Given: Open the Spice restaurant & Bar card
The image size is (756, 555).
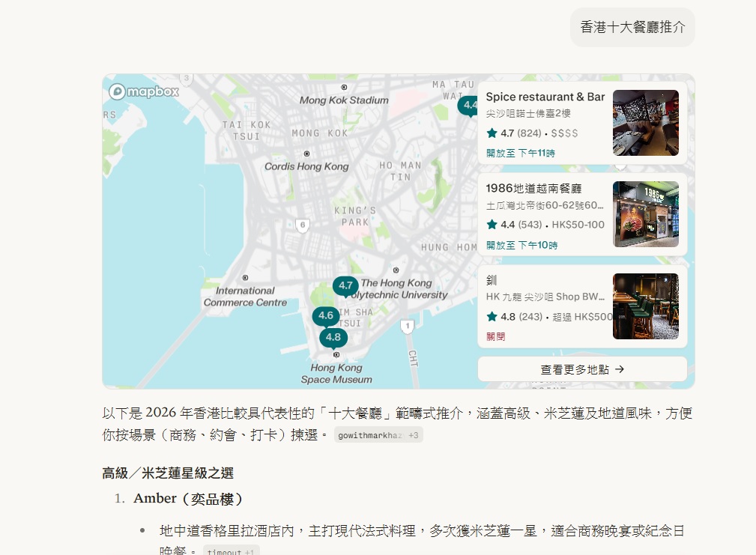Looking at the screenshot, I should (582, 124).
